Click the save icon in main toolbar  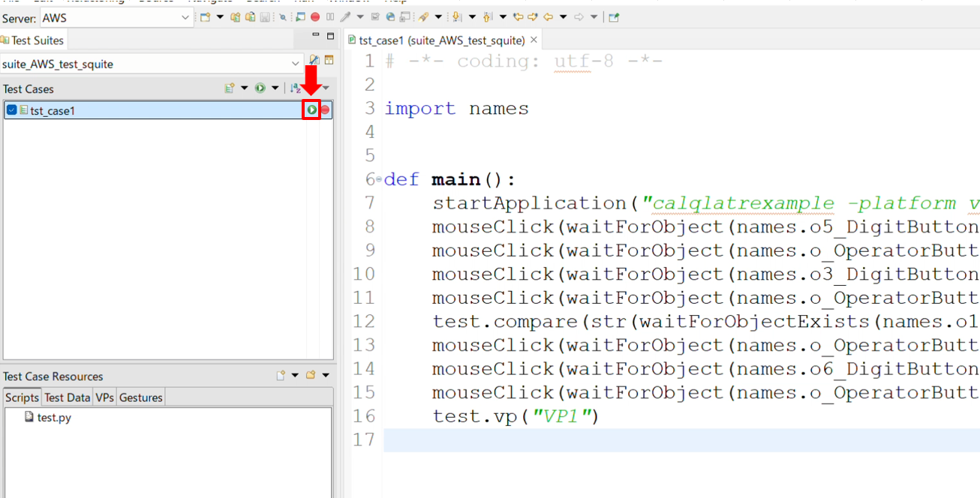coord(265,17)
